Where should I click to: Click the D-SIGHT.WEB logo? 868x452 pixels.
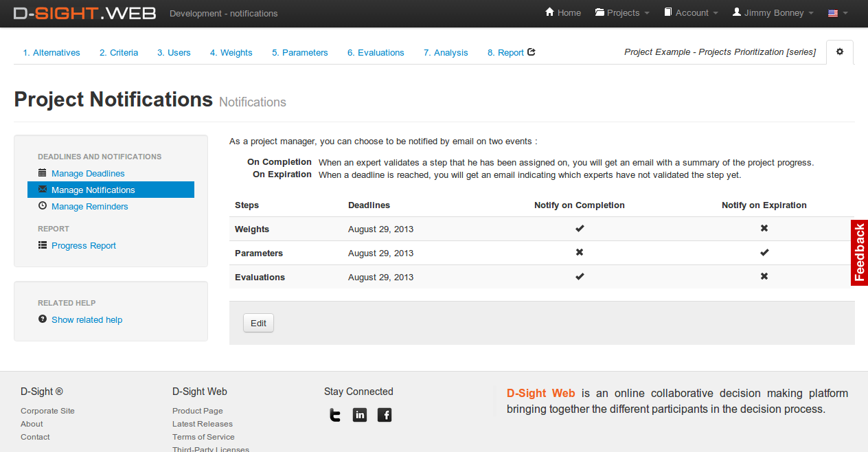pos(85,13)
